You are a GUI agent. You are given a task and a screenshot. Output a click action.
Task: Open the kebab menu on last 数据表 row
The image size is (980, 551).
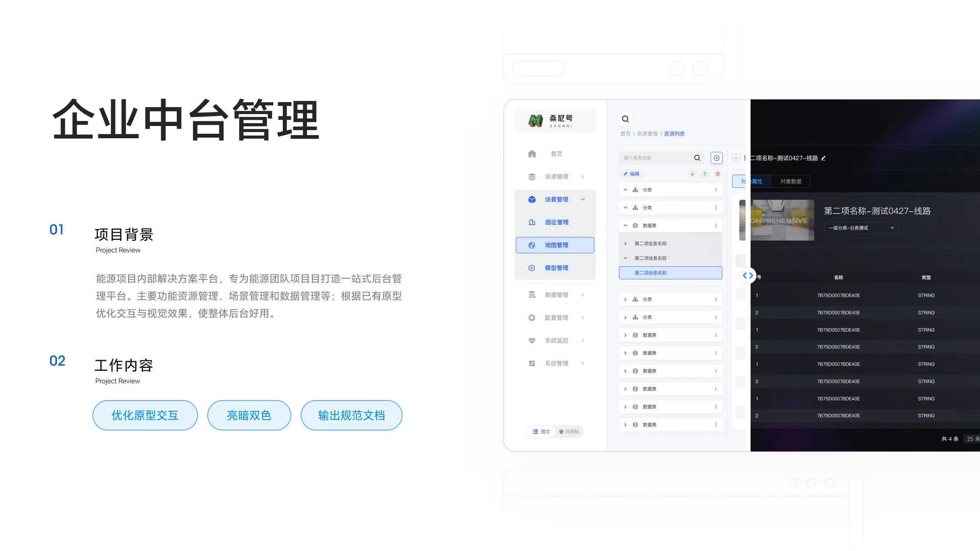[x=716, y=424]
